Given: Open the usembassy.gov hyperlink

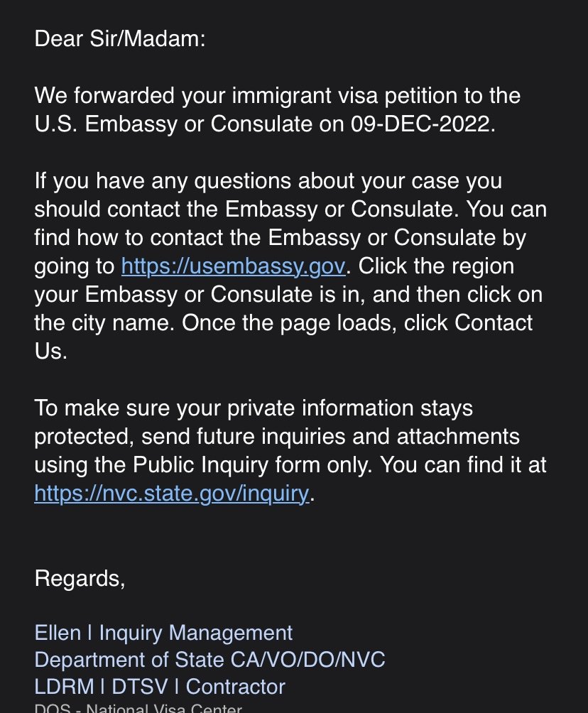Looking at the screenshot, I should coord(233,266).
